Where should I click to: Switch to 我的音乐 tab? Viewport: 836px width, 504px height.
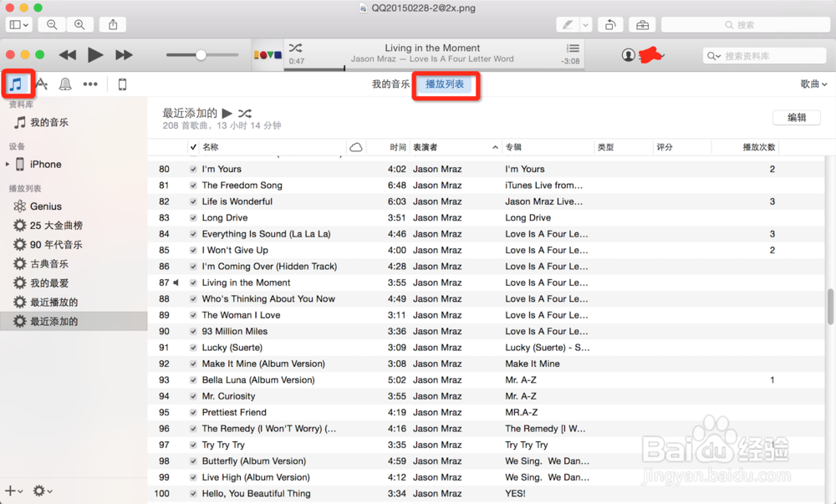point(390,84)
